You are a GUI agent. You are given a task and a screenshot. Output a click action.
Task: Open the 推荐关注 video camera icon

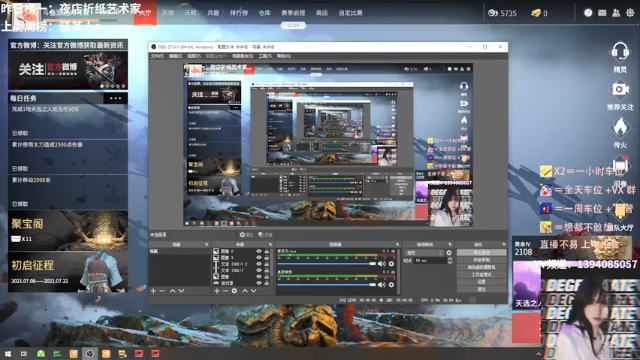click(620, 89)
